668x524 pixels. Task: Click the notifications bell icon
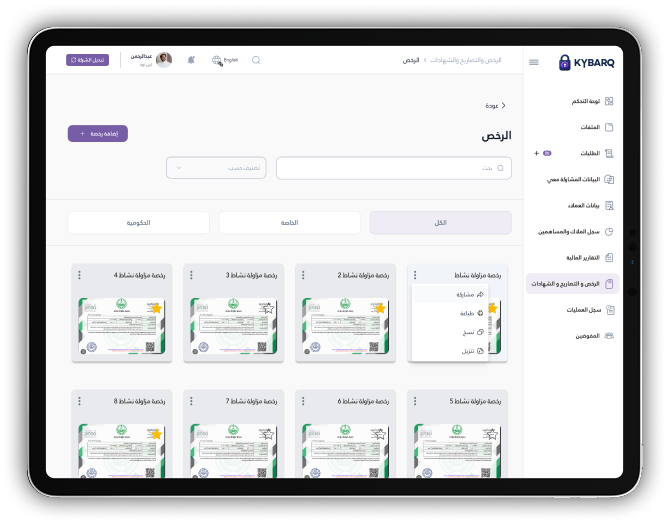(x=191, y=60)
